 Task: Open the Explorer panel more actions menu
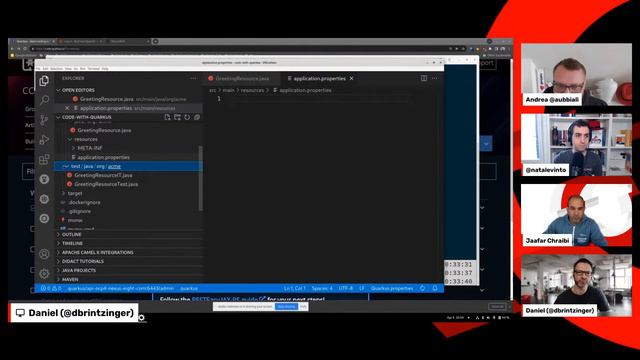tap(193, 78)
